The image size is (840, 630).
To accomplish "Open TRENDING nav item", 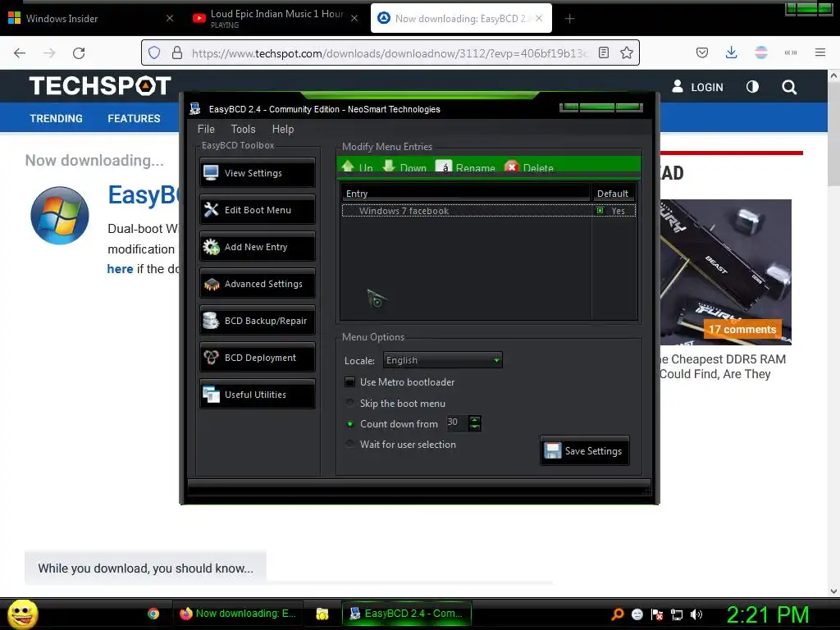I will point(57,118).
